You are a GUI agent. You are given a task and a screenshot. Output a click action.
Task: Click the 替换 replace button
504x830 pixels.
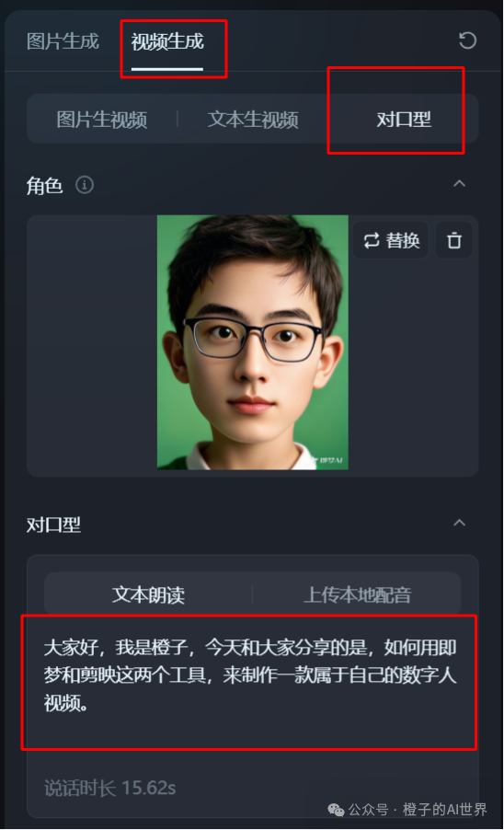[x=391, y=240]
